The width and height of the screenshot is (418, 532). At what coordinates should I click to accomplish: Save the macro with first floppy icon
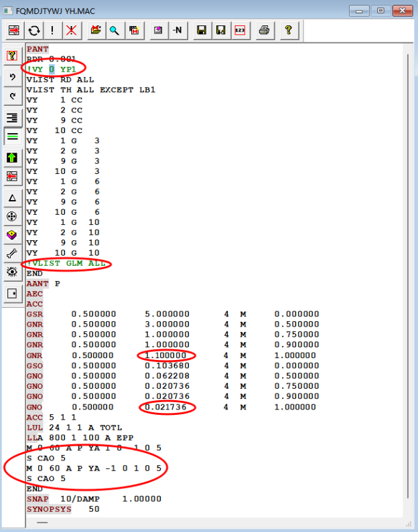tap(202, 31)
